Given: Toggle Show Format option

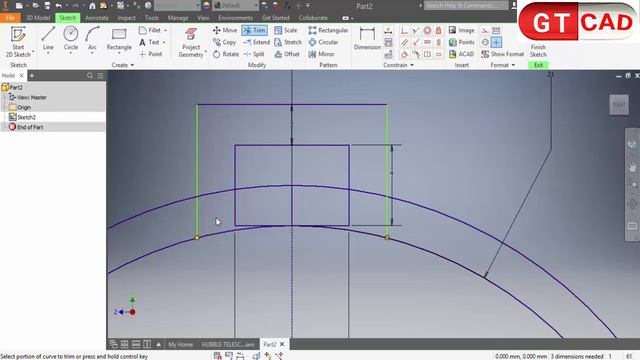Looking at the screenshot, I should (x=502, y=54).
